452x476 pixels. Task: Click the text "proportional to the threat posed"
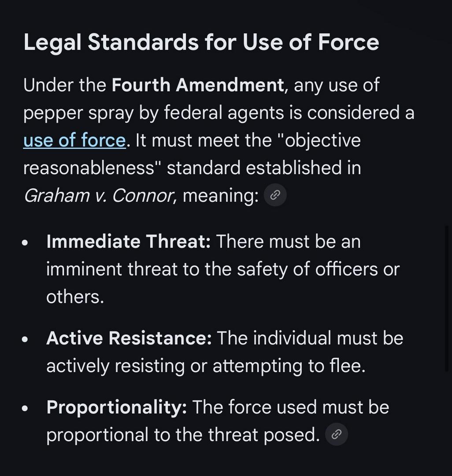(182, 435)
